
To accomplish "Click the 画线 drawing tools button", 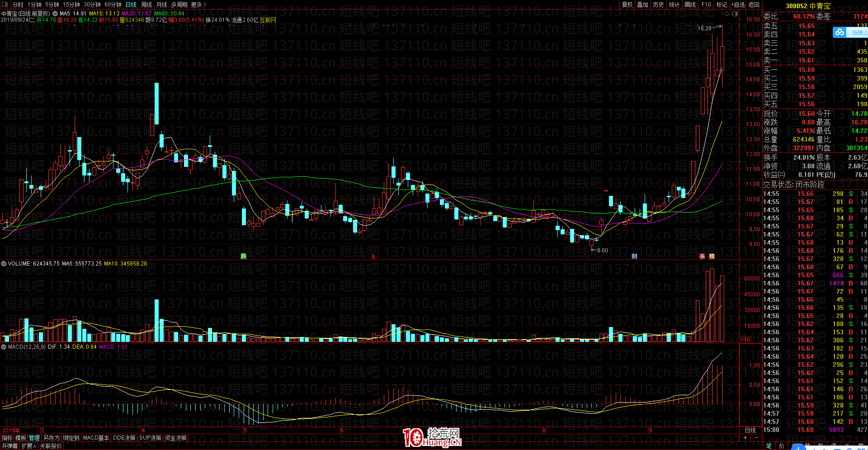I will click(690, 5).
